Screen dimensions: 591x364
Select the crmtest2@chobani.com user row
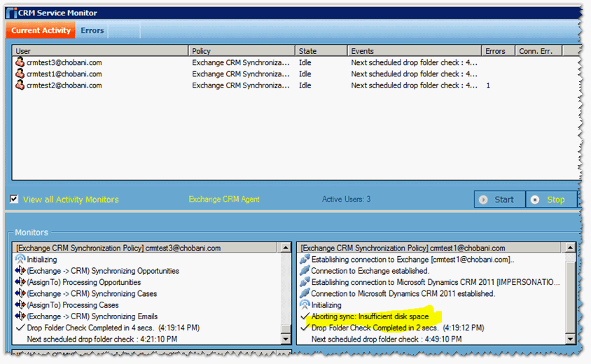click(296, 85)
